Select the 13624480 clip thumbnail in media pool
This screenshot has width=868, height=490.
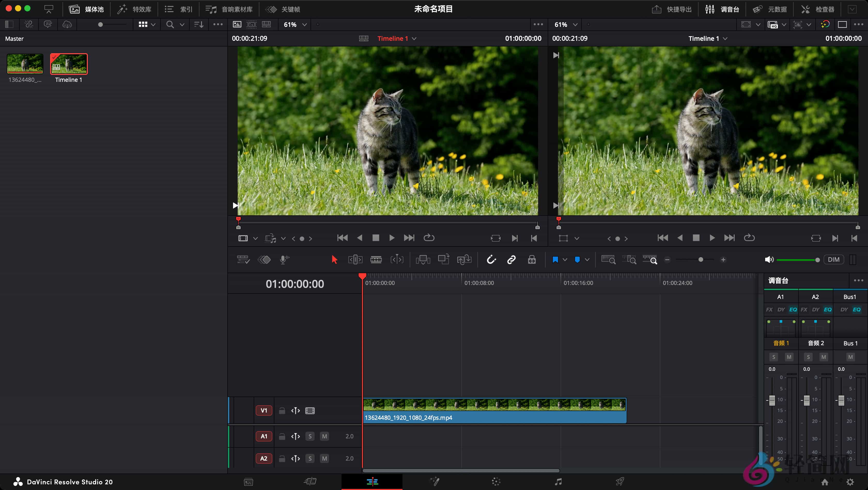click(x=25, y=64)
